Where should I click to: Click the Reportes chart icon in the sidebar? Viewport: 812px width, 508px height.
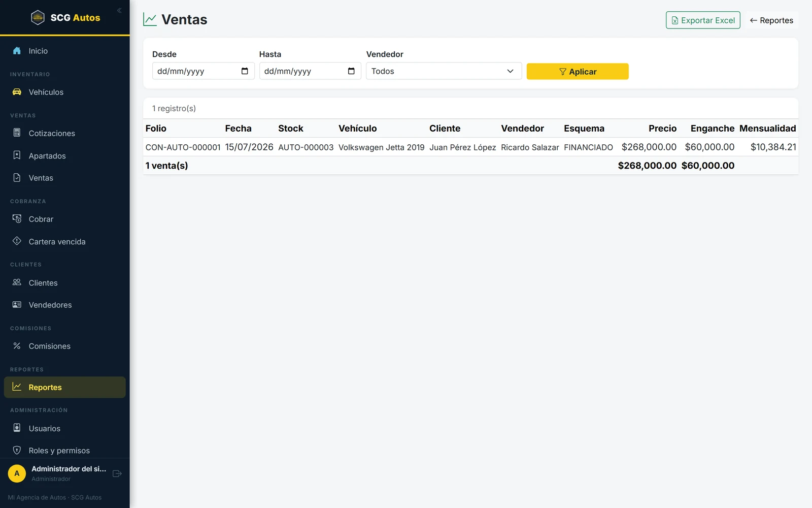tap(17, 387)
